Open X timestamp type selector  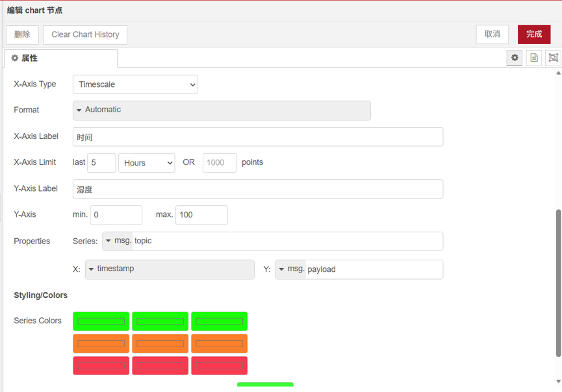(x=170, y=269)
